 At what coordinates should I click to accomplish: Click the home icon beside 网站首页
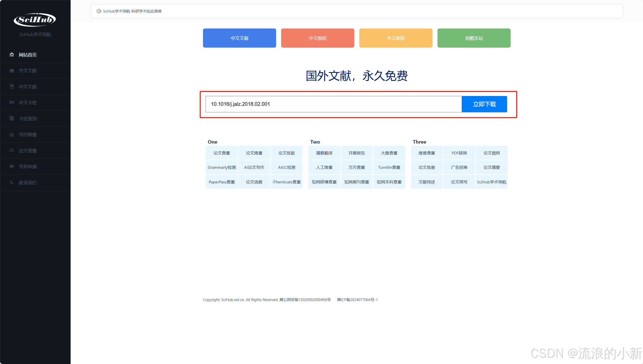coord(12,55)
